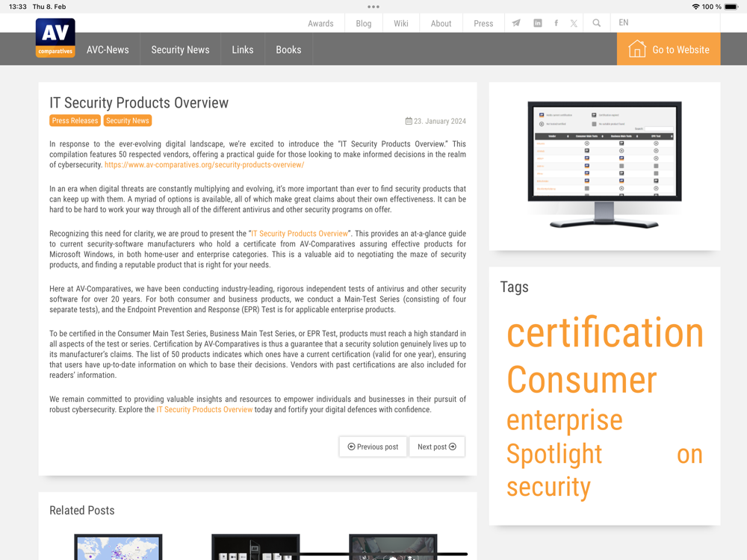The height and width of the screenshot is (560, 747).
Task: Select the Security News nav tab
Action: coord(180,49)
